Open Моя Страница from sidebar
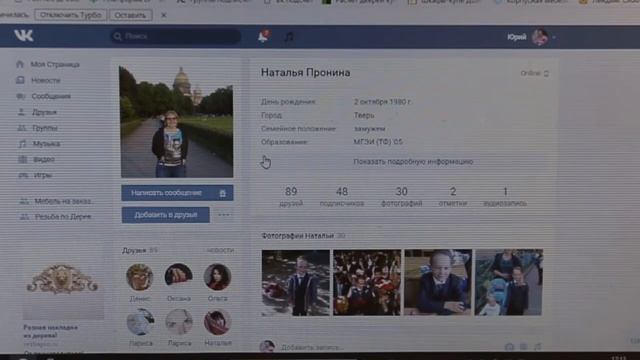Image resolution: width=640 pixels, height=360 pixels. point(55,64)
